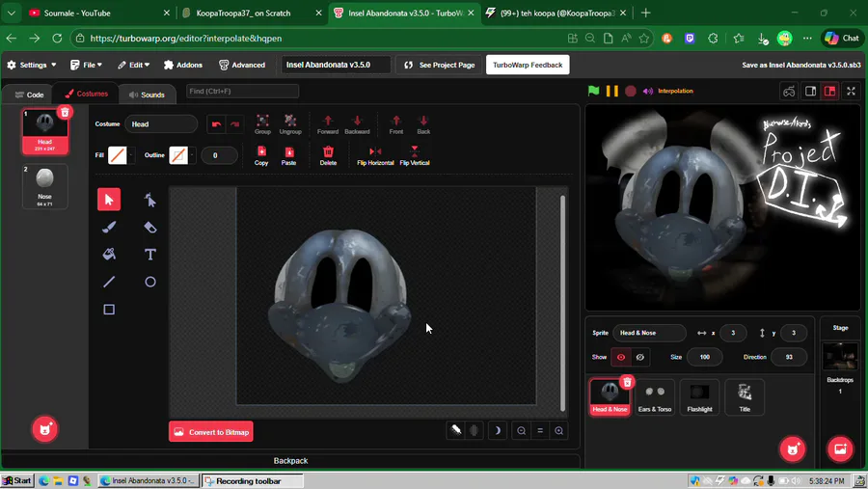Screen dimensions: 868x489
Task: Click the Group icon
Action: pos(262,124)
